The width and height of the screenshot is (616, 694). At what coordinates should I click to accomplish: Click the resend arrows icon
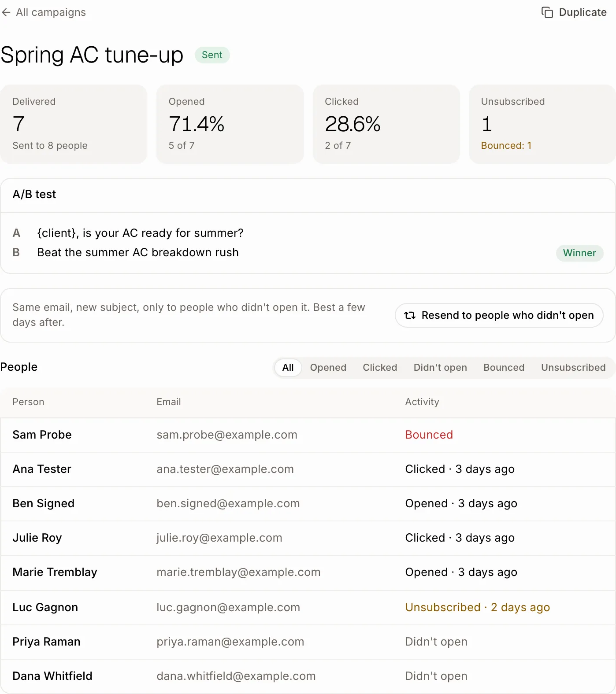tap(410, 315)
